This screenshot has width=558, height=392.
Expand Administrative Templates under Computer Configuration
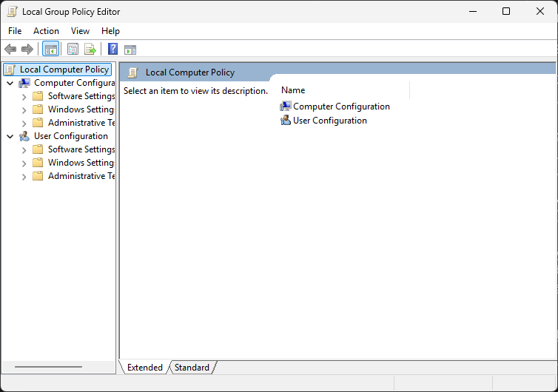point(24,124)
